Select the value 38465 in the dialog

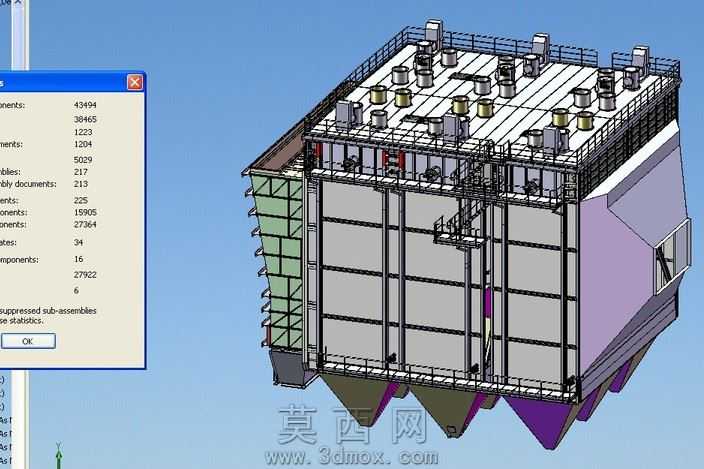coord(85,119)
